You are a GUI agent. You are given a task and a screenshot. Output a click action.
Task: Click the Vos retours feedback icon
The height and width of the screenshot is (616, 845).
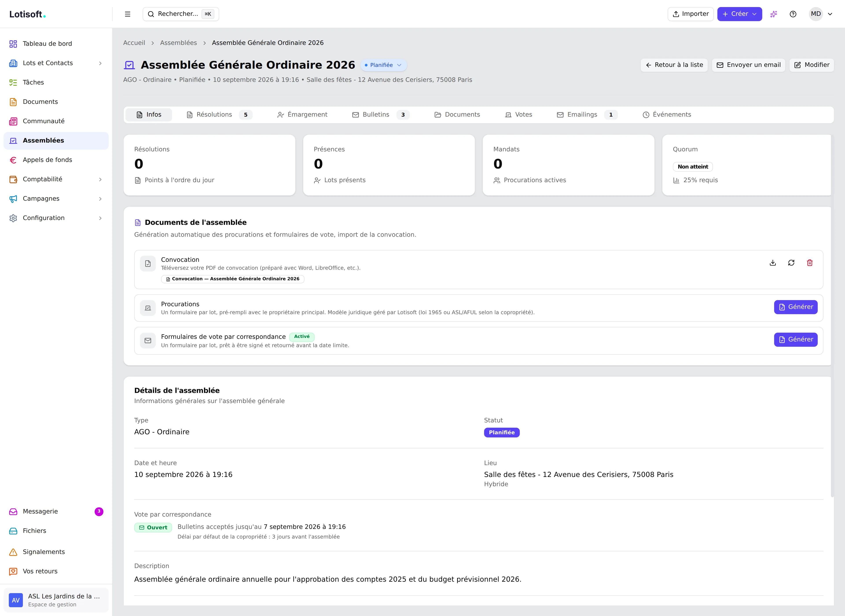[x=13, y=571]
